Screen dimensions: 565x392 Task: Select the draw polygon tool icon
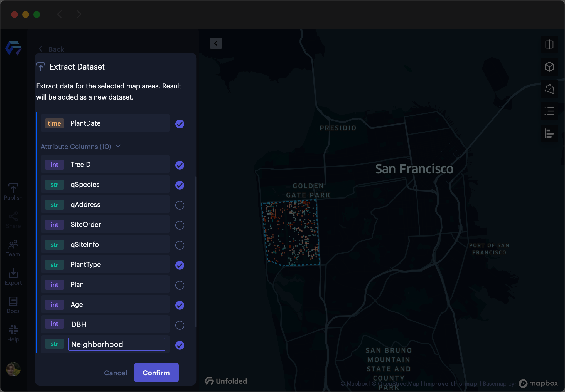pos(549,89)
